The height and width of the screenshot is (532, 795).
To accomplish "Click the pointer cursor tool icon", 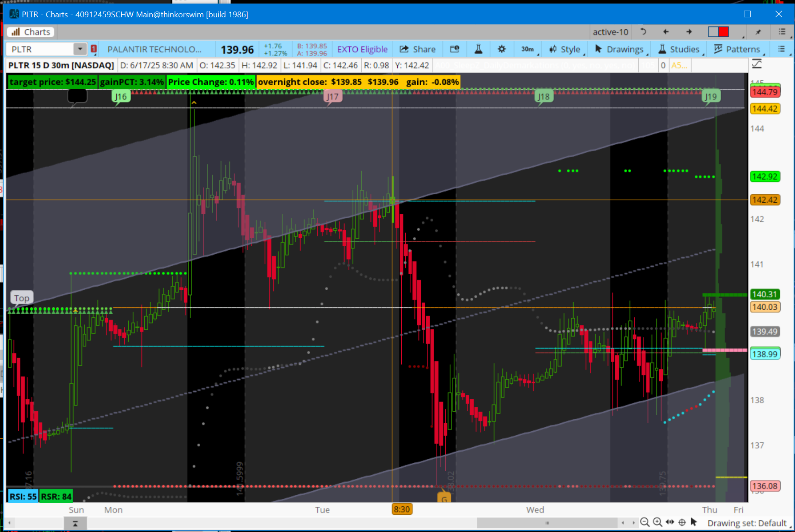I will 694,522.
